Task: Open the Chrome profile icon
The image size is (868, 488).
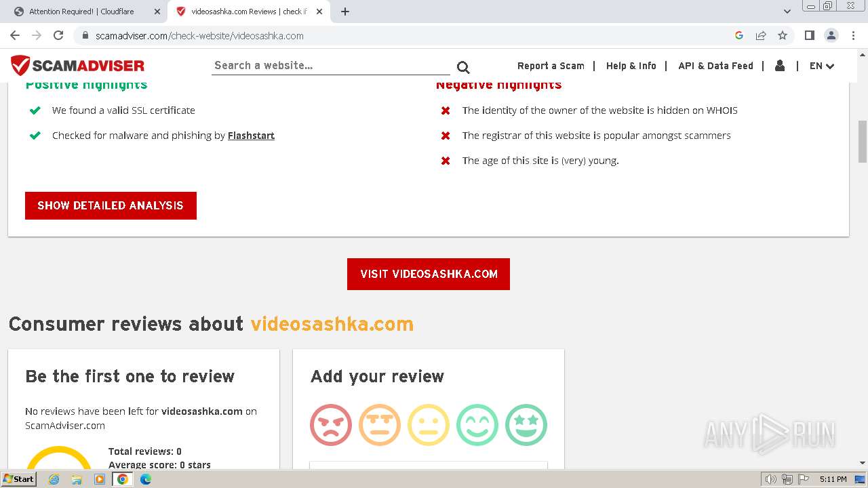Action: [831, 35]
